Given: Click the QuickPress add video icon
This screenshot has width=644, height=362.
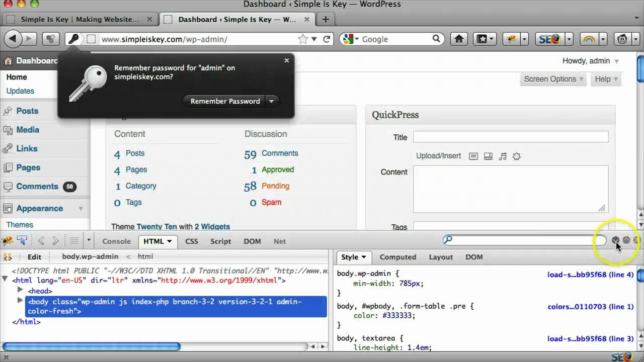Looking at the screenshot, I should tap(488, 156).
